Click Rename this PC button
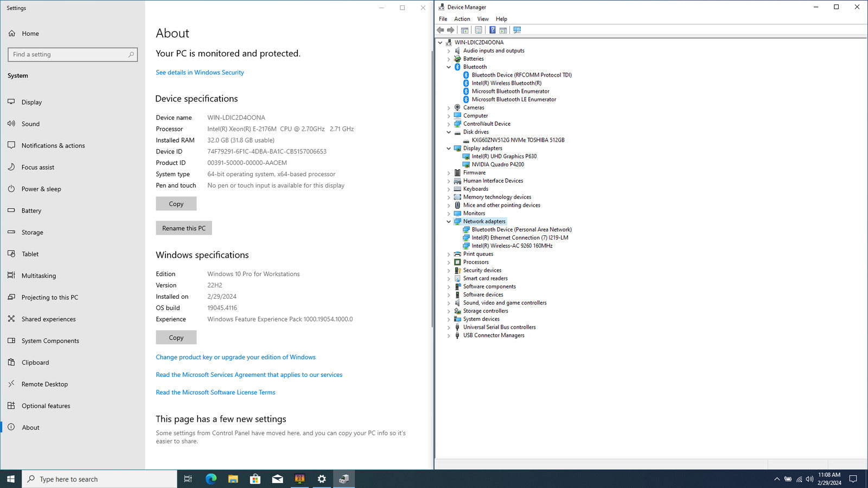 [x=184, y=228]
